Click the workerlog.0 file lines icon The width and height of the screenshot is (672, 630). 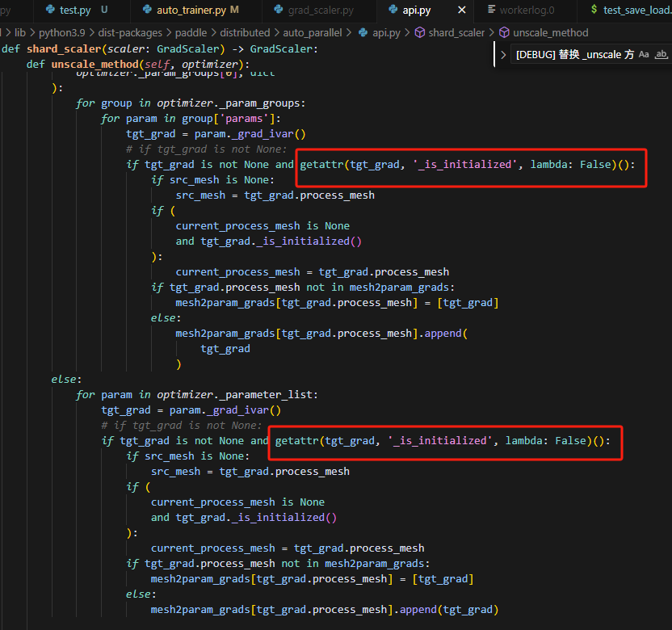point(491,10)
